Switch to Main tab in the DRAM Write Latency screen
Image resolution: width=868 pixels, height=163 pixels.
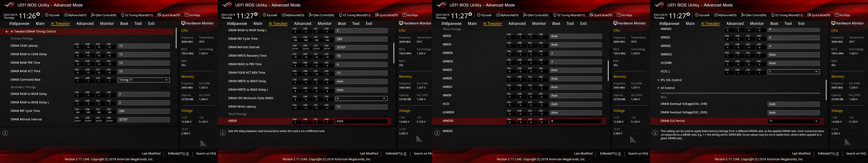258,24
